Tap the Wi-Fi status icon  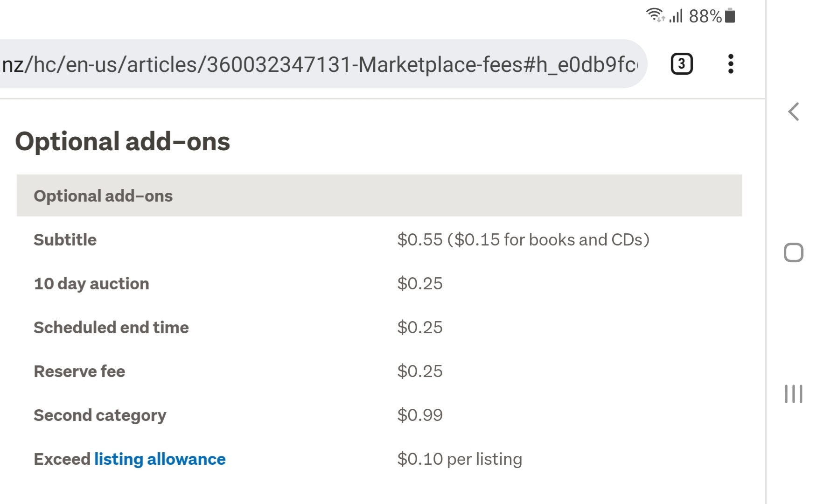point(655,15)
